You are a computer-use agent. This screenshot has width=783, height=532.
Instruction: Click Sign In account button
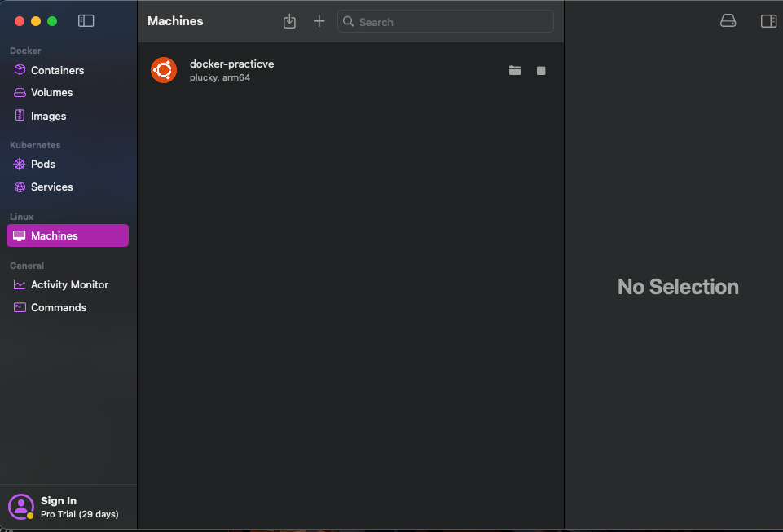[x=68, y=507]
